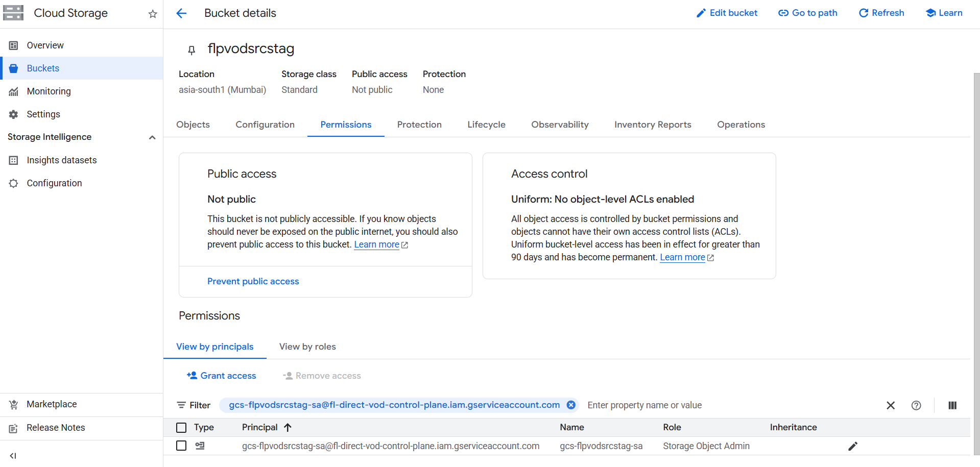Click the page vertical scrollbar
The height and width of the screenshot is (467, 980).
(x=976, y=255)
